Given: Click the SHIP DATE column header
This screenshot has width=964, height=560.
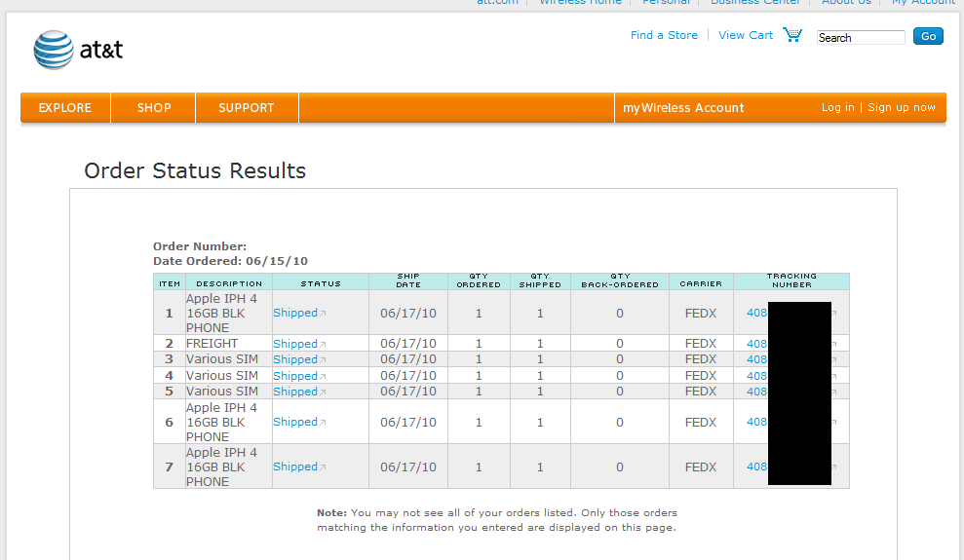Looking at the screenshot, I should click(x=408, y=280).
